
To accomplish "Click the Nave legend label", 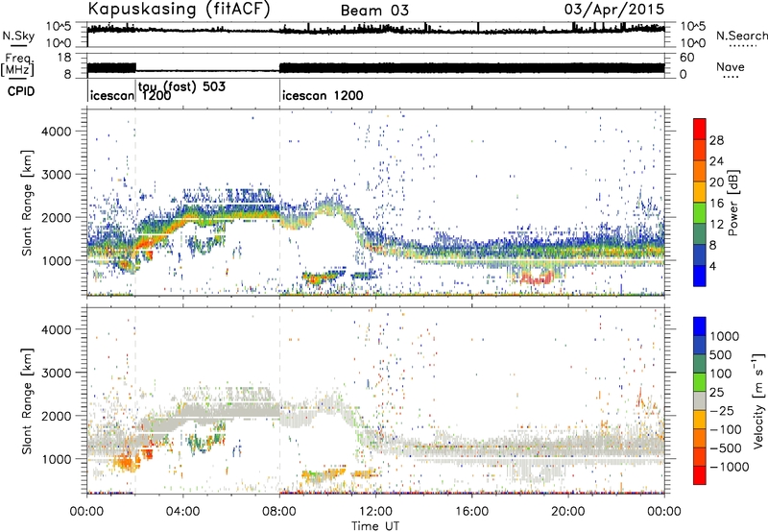I will tap(731, 66).
